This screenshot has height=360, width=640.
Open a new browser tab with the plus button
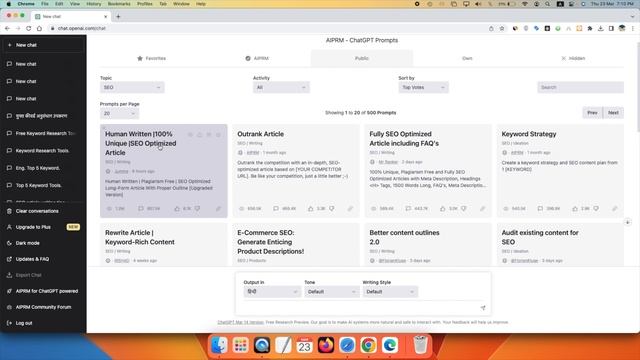(x=118, y=16)
